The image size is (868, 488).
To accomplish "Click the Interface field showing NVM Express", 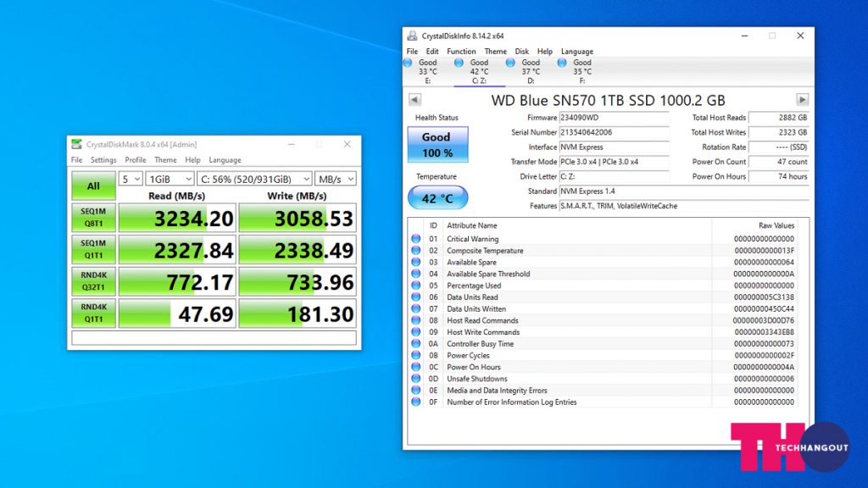I will coord(614,147).
